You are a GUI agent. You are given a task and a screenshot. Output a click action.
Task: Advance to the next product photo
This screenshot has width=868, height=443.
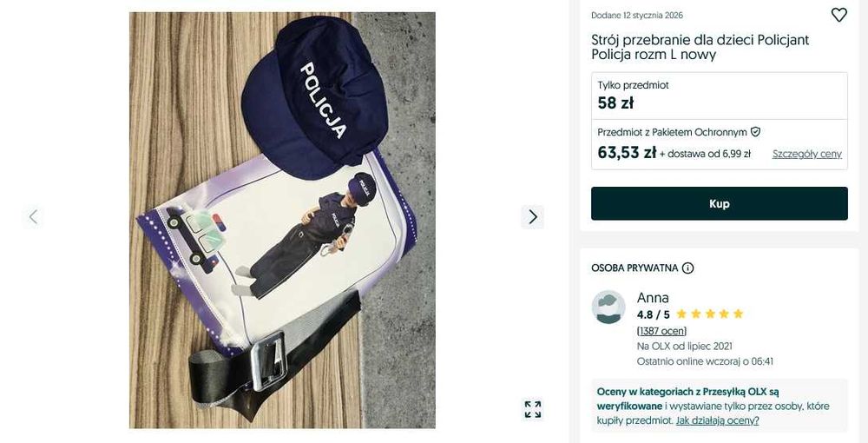click(533, 216)
